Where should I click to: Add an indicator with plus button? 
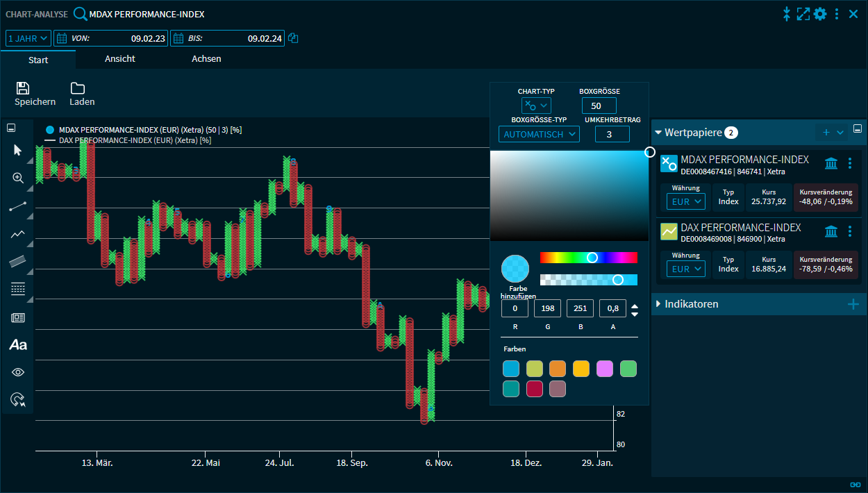(x=853, y=304)
